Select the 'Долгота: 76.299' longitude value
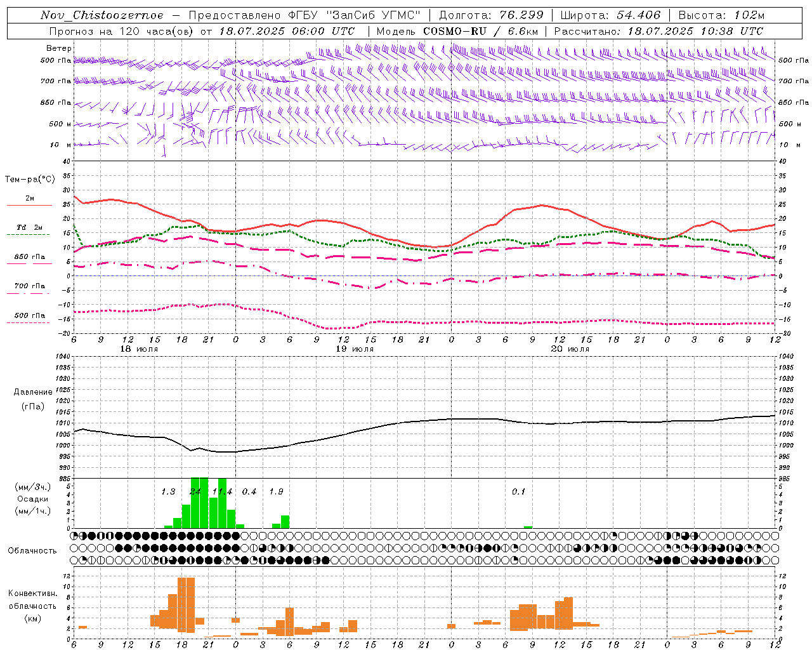 click(x=491, y=15)
